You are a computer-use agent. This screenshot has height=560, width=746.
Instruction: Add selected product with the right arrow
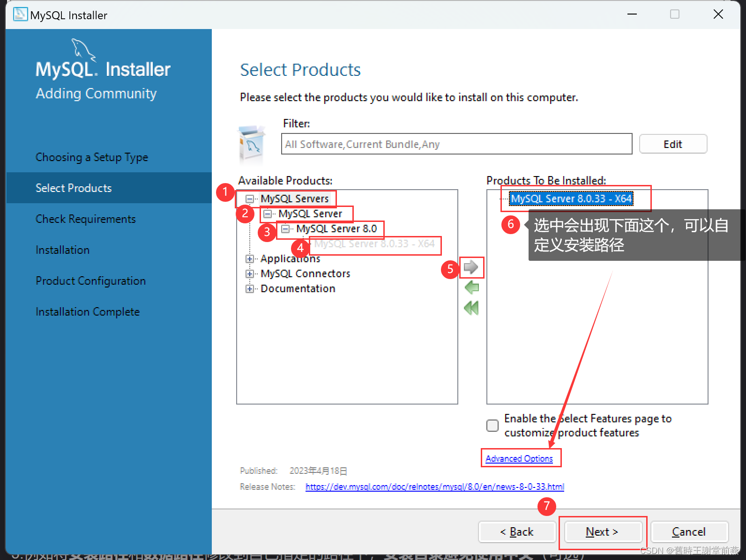click(x=471, y=267)
